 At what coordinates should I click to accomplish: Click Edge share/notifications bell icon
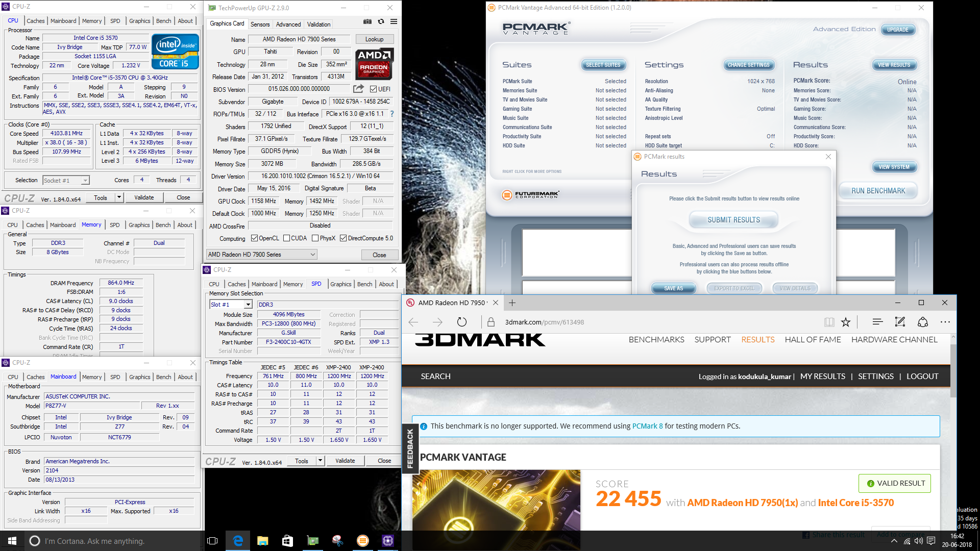(x=923, y=322)
